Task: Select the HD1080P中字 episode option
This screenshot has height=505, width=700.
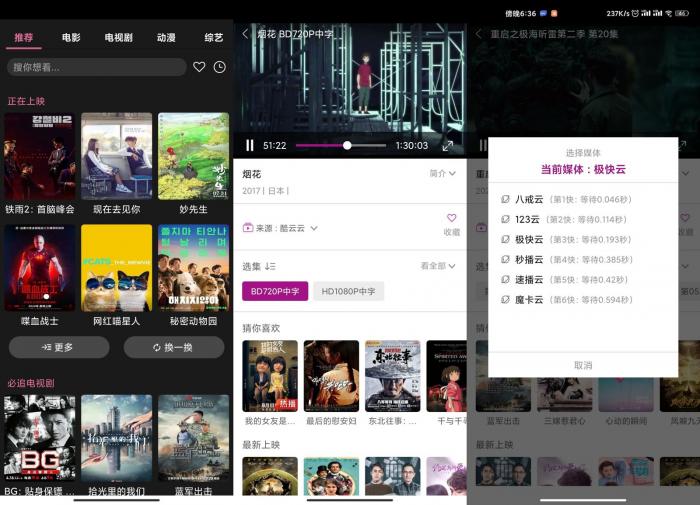Action: pyautogui.click(x=348, y=291)
